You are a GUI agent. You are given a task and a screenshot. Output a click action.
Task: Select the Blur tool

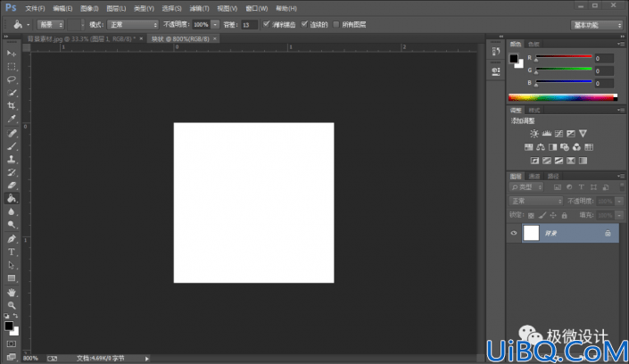(12, 211)
